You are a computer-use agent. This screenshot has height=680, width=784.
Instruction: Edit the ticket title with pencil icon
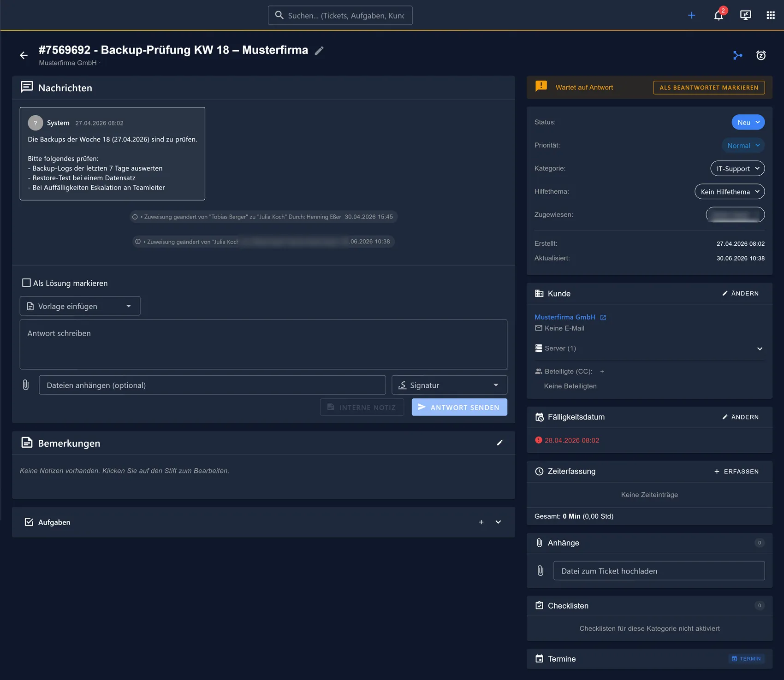tap(319, 51)
